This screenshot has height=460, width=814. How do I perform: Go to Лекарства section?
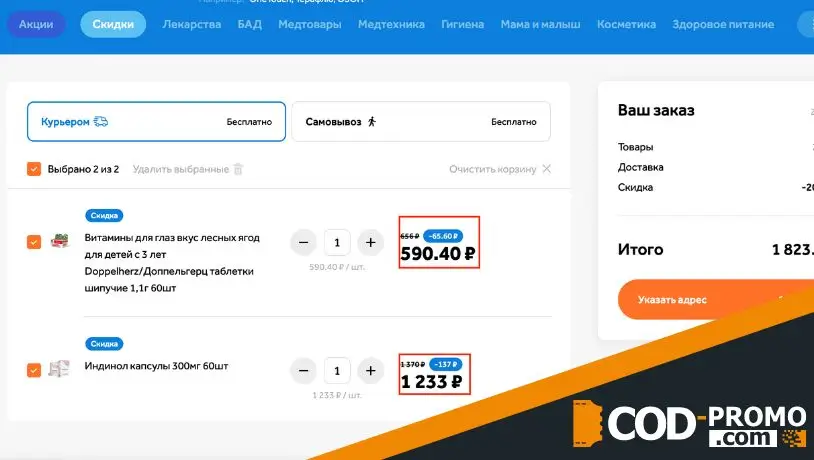[192, 24]
